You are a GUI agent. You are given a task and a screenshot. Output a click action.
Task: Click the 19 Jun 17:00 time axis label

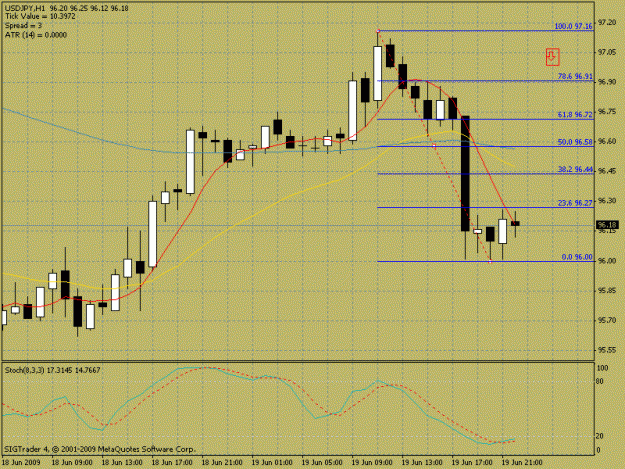472,463
